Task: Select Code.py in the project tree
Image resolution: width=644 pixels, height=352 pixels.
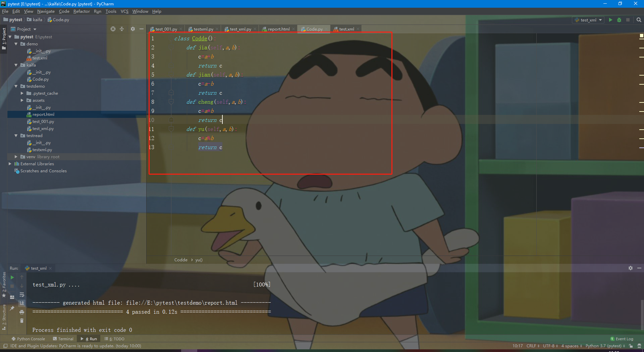Action: pyautogui.click(x=40, y=79)
